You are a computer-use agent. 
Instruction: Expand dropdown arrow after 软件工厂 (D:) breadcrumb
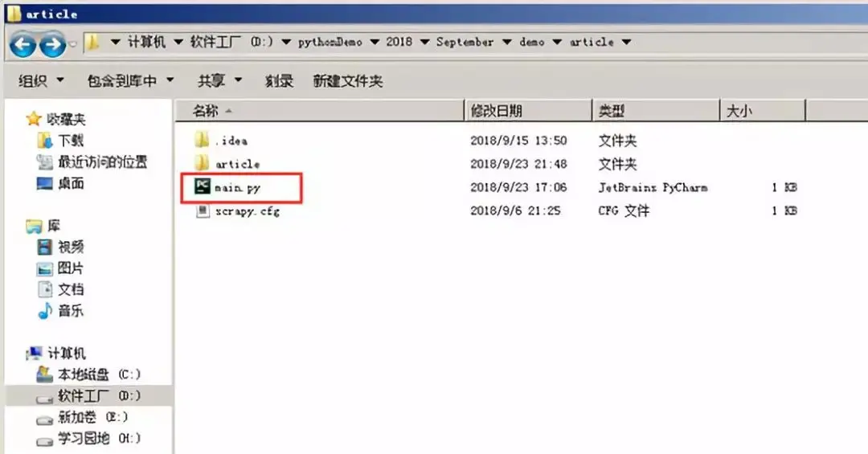(286, 42)
